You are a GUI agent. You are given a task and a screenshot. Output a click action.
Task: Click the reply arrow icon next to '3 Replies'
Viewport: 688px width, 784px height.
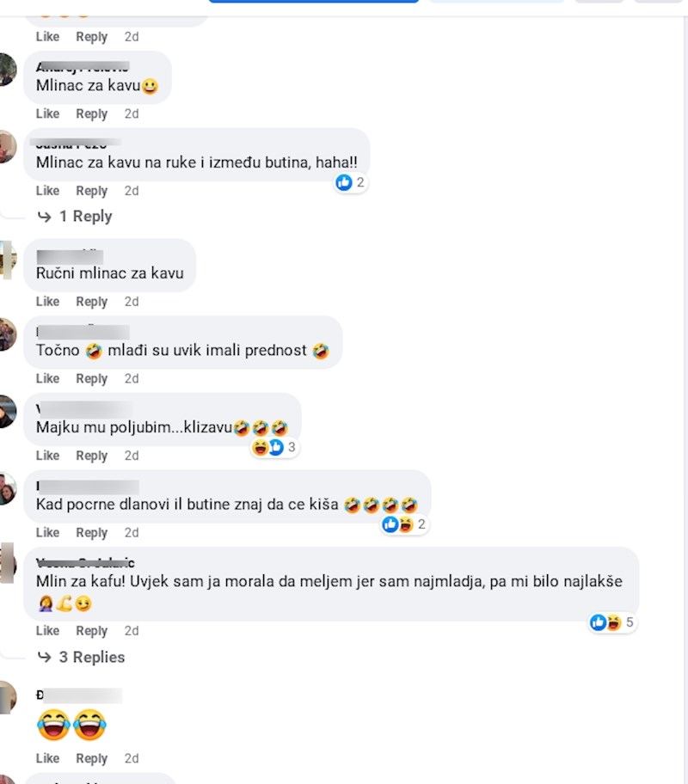pyautogui.click(x=44, y=658)
